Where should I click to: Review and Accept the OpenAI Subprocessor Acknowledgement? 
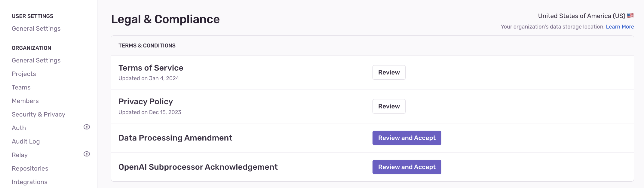tap(407, 167)
